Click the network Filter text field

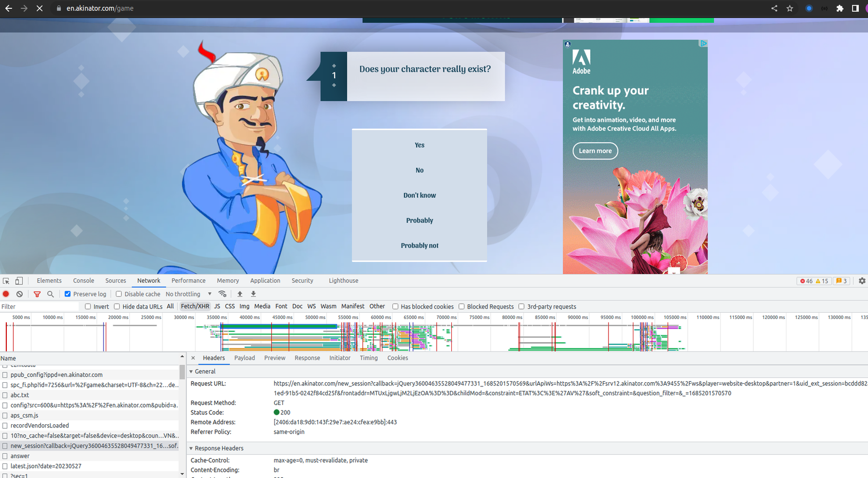(39, 307)
